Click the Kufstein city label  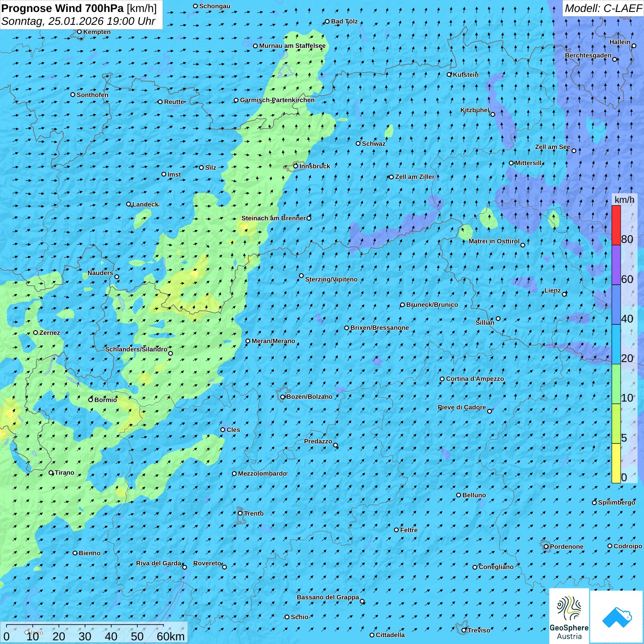466,75
